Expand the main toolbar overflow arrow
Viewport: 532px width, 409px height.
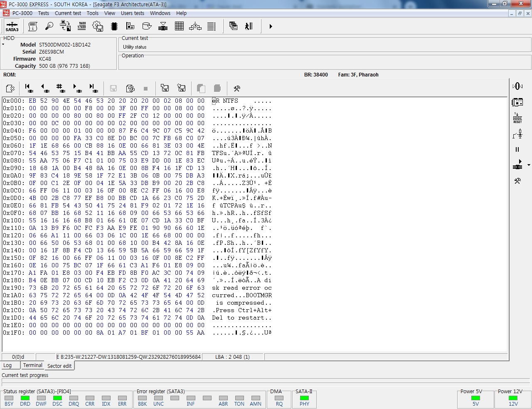pos(271,26)
